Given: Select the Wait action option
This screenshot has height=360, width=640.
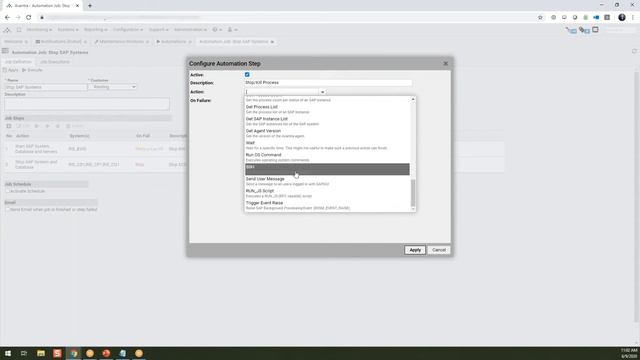Looking at the screenshot, I should 327,145.
